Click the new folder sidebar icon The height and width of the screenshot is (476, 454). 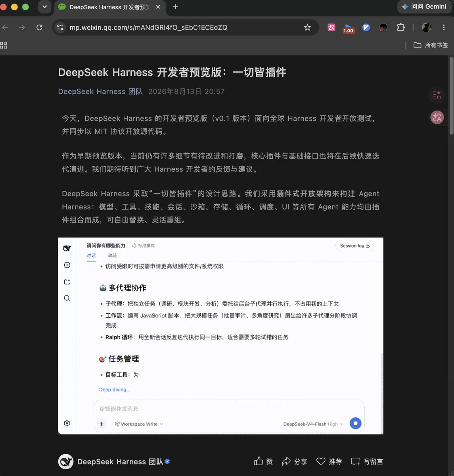[67, 282]
